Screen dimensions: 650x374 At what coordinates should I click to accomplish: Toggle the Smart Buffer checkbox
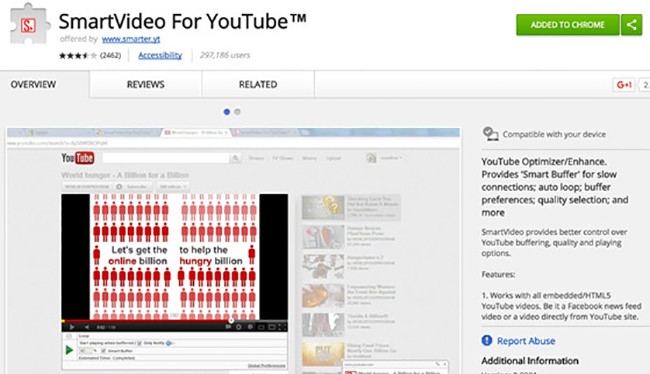(x=104, y=351)
